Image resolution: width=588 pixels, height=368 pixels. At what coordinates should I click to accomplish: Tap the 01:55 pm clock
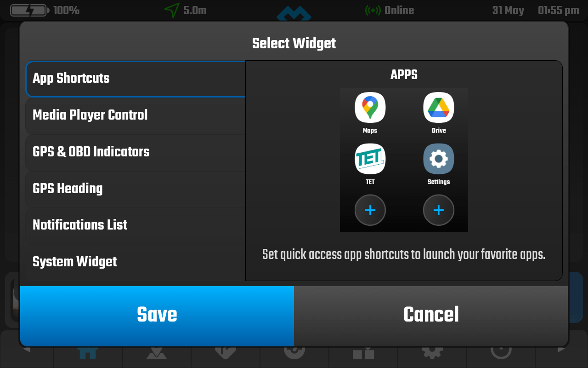pyautogui.click(x=558, y=10)
